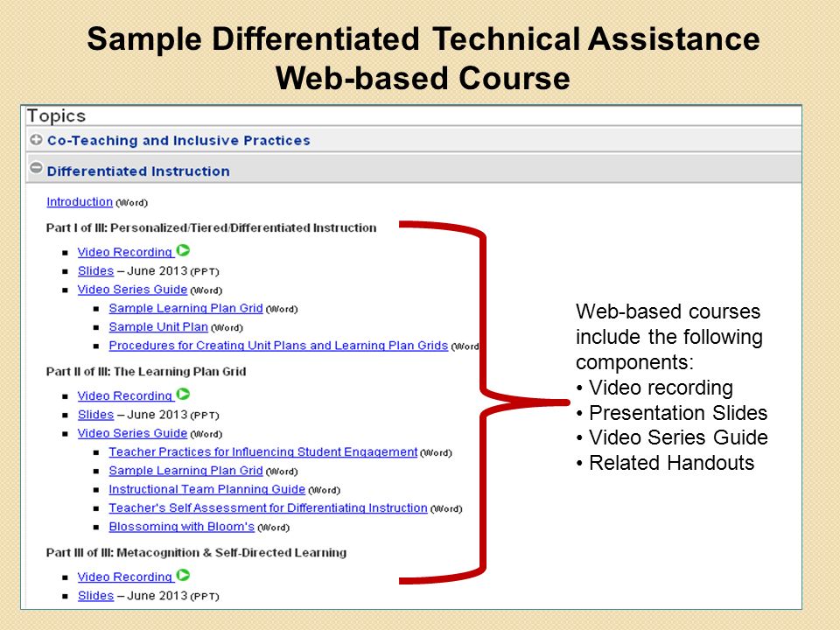This screenshot has width=840, height=630.
Task: Open the Sample Unit Plan document
Action: tap(158, 327)
